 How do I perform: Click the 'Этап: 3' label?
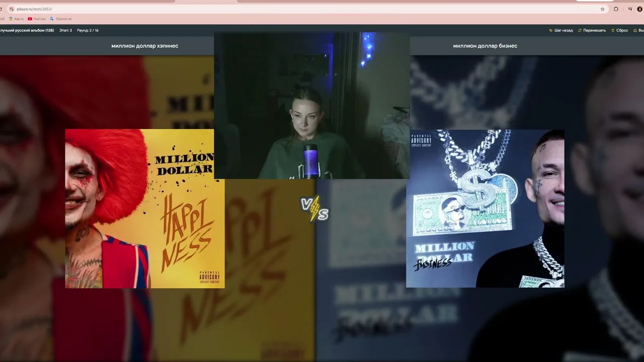[65, 30]
